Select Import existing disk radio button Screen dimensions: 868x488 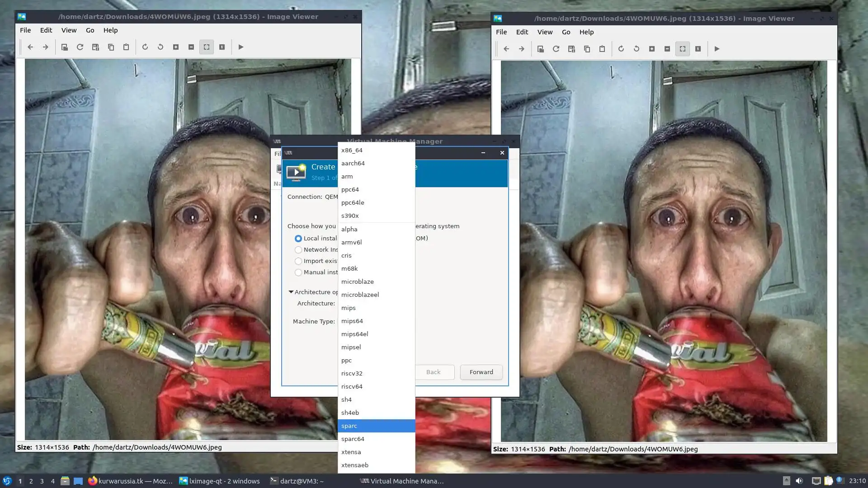pyautogui.click(x=298, y=261)
